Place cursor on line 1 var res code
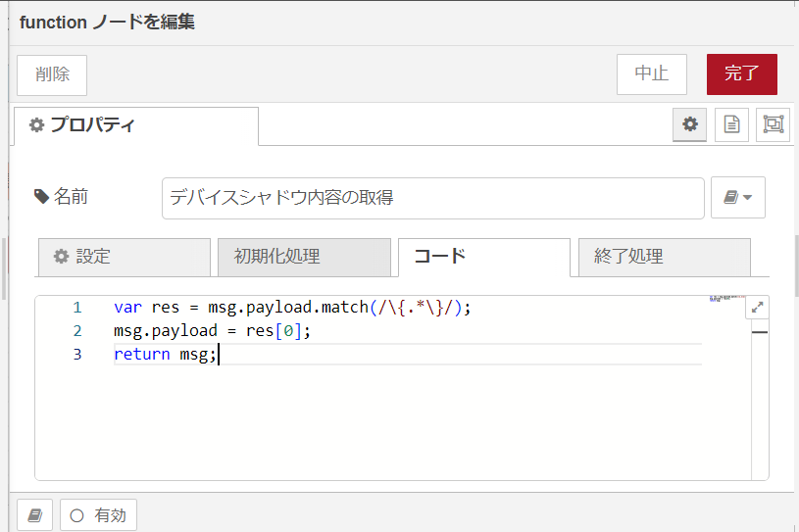The height and width of the screenshot is (532, 799). click(x=292, y=308)
